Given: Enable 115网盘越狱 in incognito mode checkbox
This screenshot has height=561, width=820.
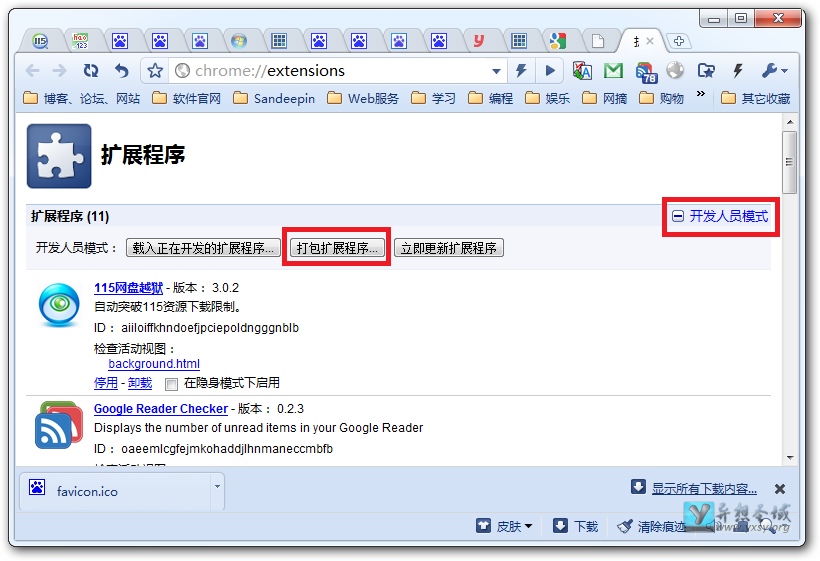Looking at the screenshot, I should point(171,383).
